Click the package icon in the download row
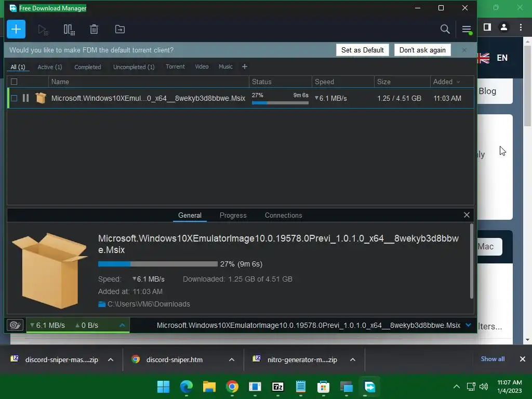The image size is (532, 399). click(x=41, y=98)
